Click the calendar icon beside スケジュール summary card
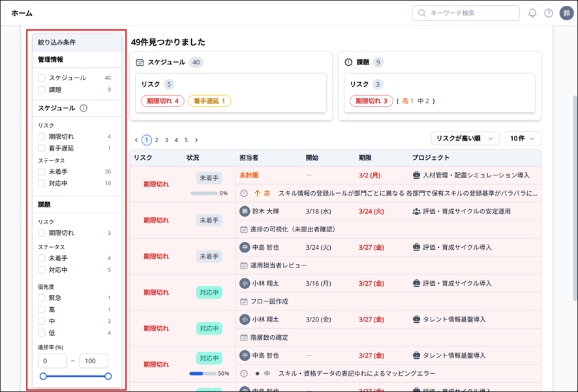This screenshot has height=392, width=578. coord(140,63)
